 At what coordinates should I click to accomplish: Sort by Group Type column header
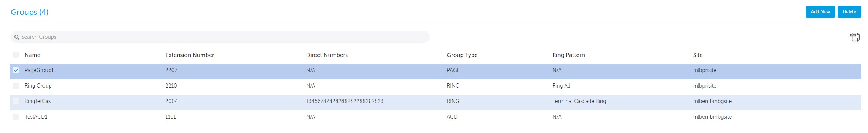point(462,55)
